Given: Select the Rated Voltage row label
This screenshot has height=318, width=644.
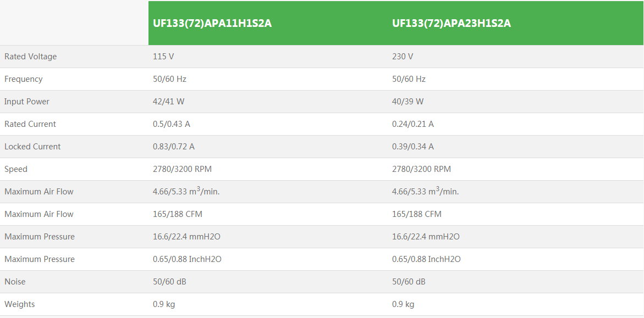Looking at the screenshot, I should point(30,57).
